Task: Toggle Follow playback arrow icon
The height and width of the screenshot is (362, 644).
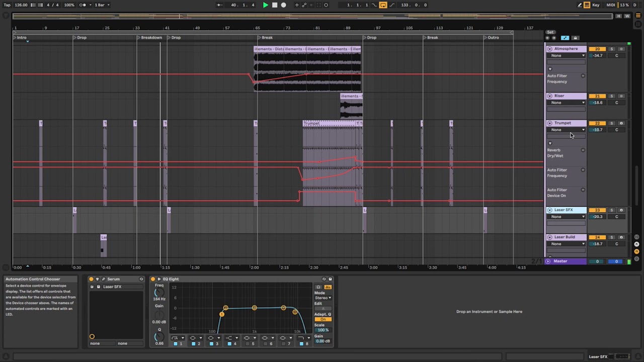Action: pyautogui.click(x=219, y=5)
